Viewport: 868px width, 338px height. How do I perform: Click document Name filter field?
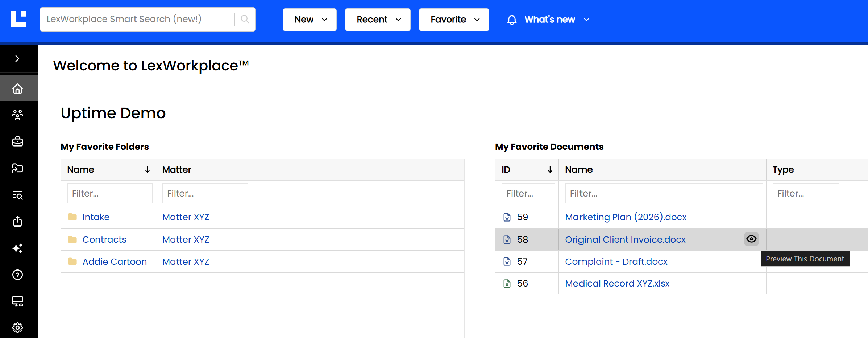[664, 193]
